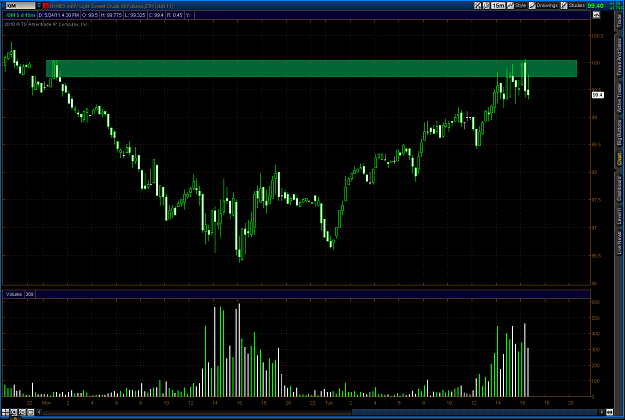
Task: Click the Mon date label on time axis
Action: (x=46, y=403)
